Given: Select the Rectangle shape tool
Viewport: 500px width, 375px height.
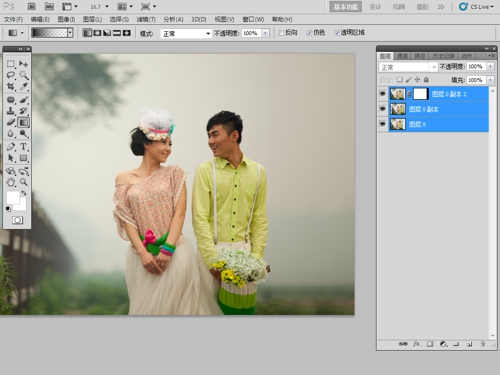Looking at the screenshot, I should tap(23, 158).
